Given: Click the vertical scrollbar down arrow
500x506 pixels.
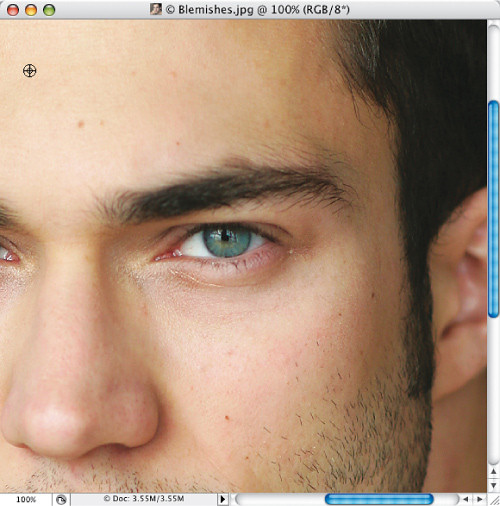Looking at the screenshot, I should click(493, 485).
